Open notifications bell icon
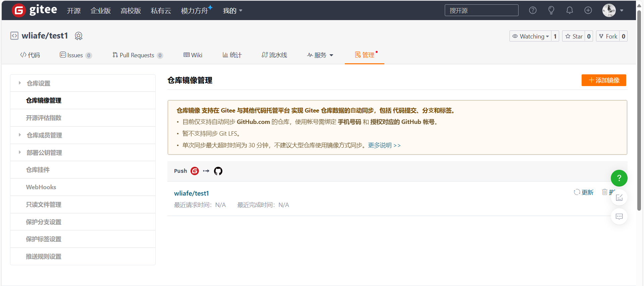The width and height of the screenshot is (644, 286). (570, 10)
